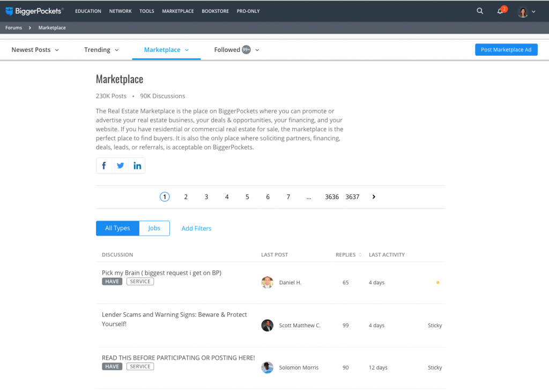This screenshot has width=549, height=392.
Task: Click the Post Marketplace Ad button
Action: [x=506, y=50]
